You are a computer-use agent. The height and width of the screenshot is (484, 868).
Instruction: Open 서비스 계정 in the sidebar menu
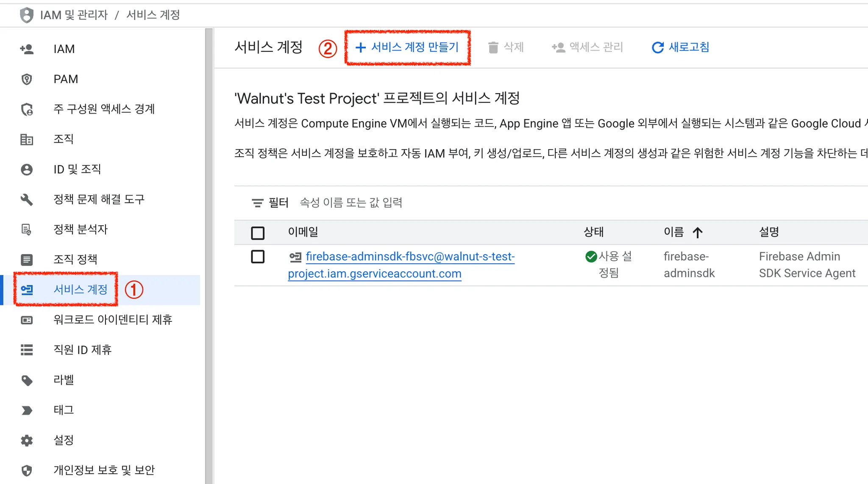81,290
